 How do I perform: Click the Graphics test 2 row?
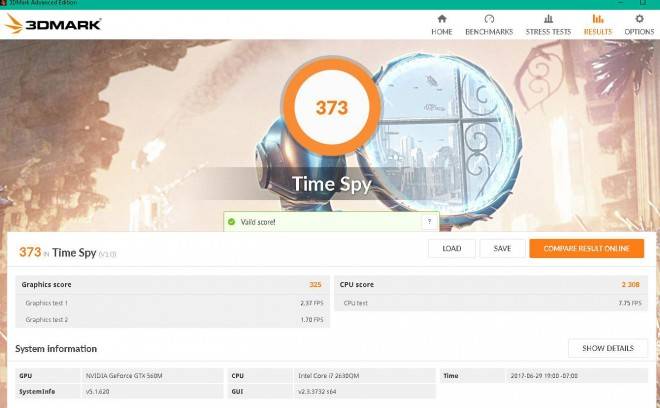[173, 320]
